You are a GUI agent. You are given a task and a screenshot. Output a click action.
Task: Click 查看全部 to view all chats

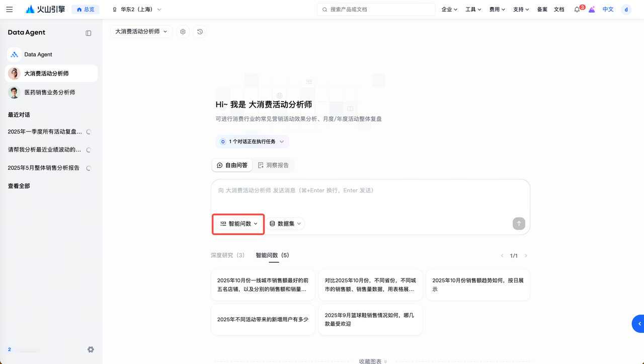click(x=19, y=186)
